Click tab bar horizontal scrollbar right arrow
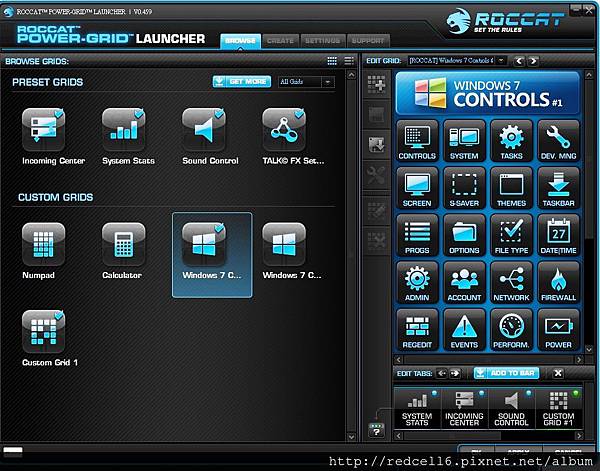The image size is (600, 471). click(579, 436)
